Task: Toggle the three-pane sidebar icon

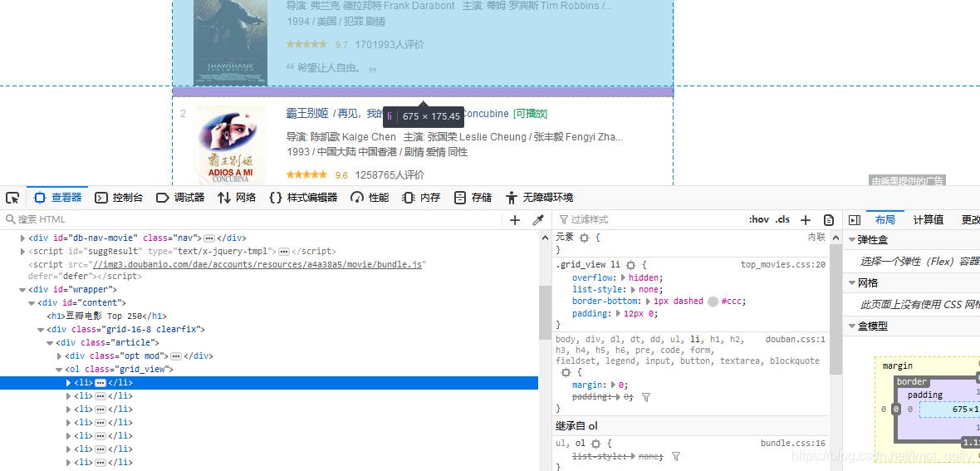Action: (x=855, y=220)
